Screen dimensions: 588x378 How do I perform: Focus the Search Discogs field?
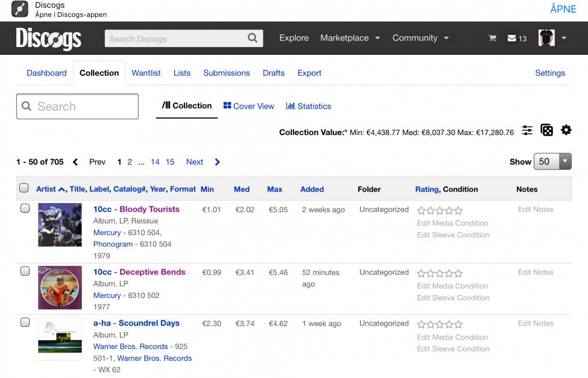click(x=184, y=38)
